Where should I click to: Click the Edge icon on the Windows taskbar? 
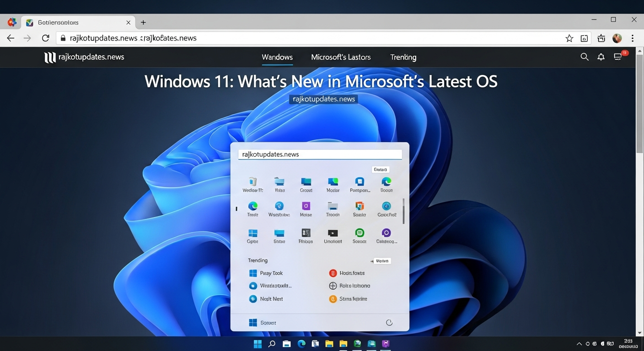click(301, 344)
